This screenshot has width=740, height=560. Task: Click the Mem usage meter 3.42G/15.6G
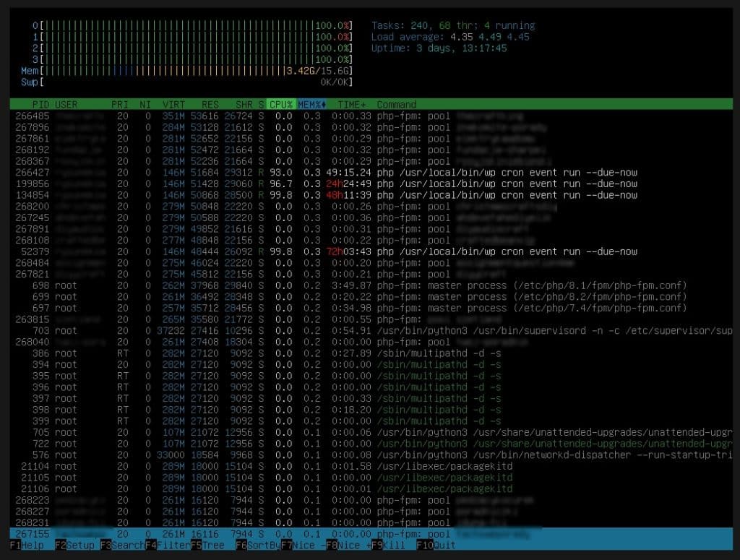[x=187, y=71]
